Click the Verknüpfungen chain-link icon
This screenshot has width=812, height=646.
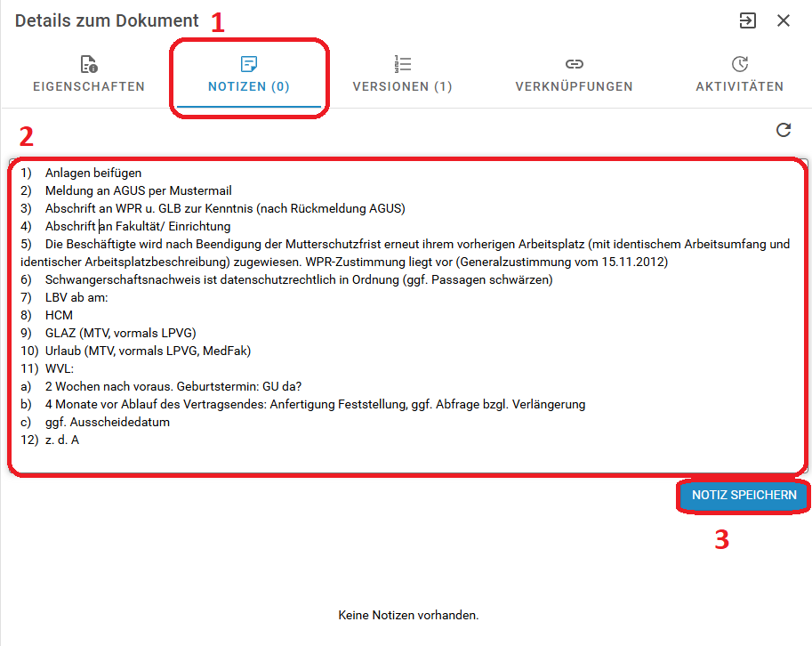574,64
